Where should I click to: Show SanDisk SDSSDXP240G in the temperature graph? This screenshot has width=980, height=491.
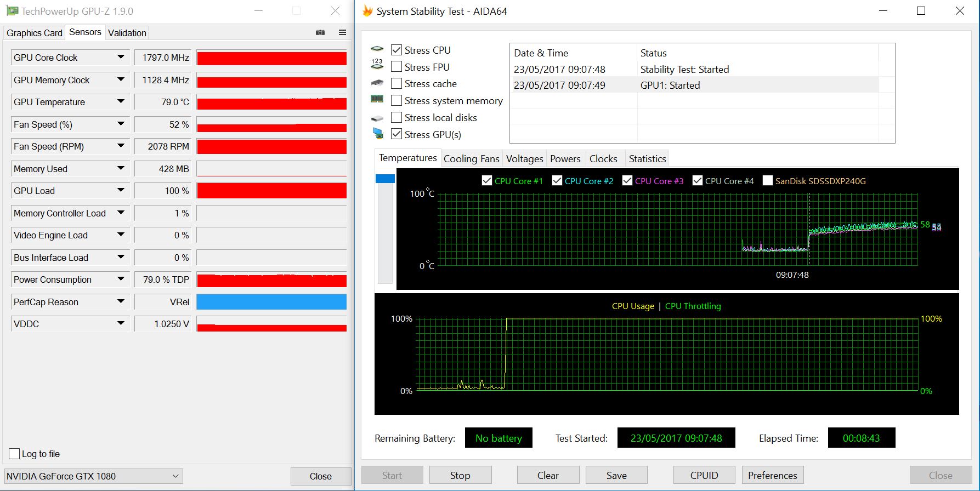(767, 181)
